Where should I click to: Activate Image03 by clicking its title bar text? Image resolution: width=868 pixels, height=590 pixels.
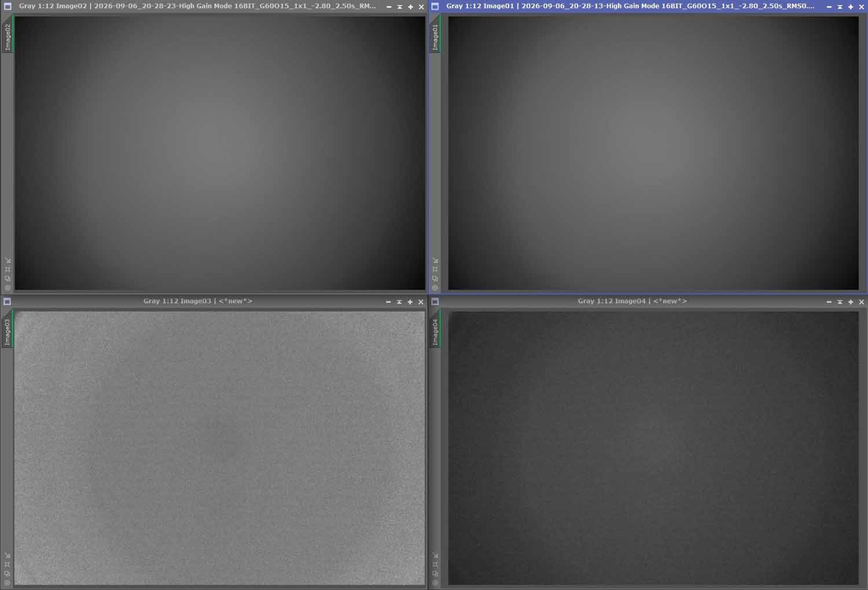point(198,301)
